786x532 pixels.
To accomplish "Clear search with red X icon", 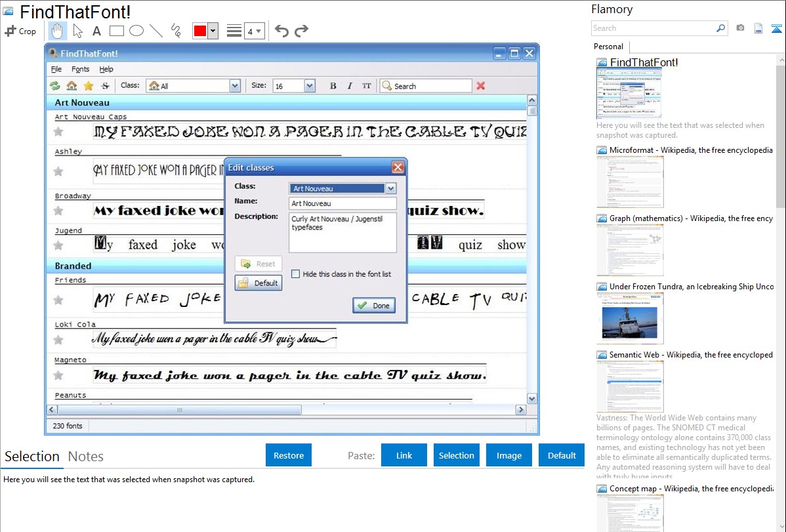I will point(481,86).
